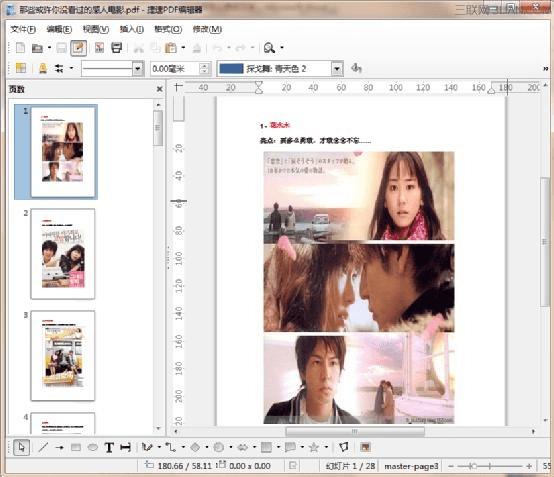Screen dimensions: 554x477
Task: Select page 1 thumbnail
Action: (x=63, y=152)
